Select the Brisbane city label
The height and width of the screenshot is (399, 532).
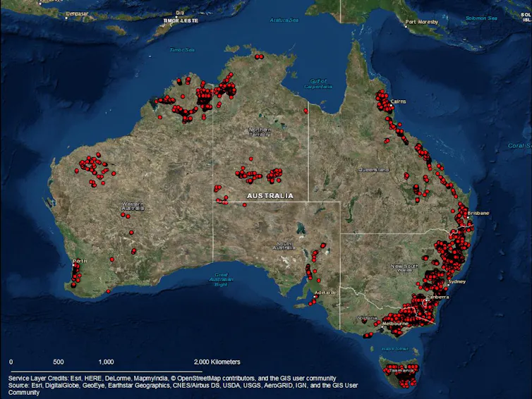tap(478, 212)
